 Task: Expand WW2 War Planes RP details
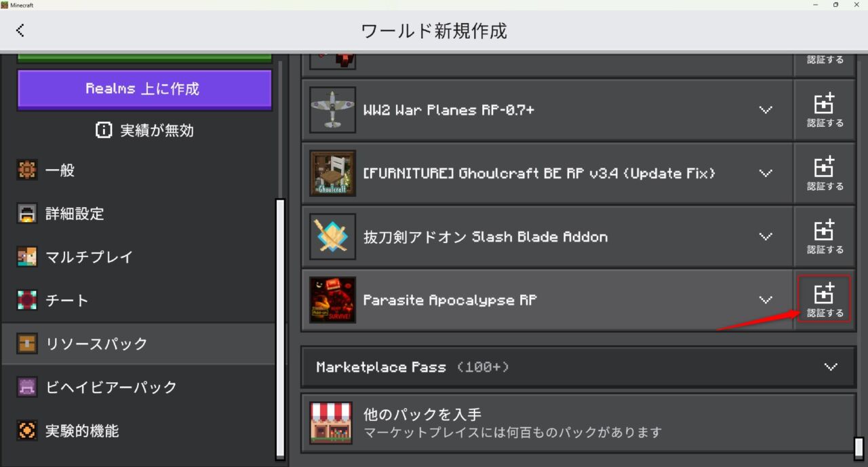click(766, 110)
